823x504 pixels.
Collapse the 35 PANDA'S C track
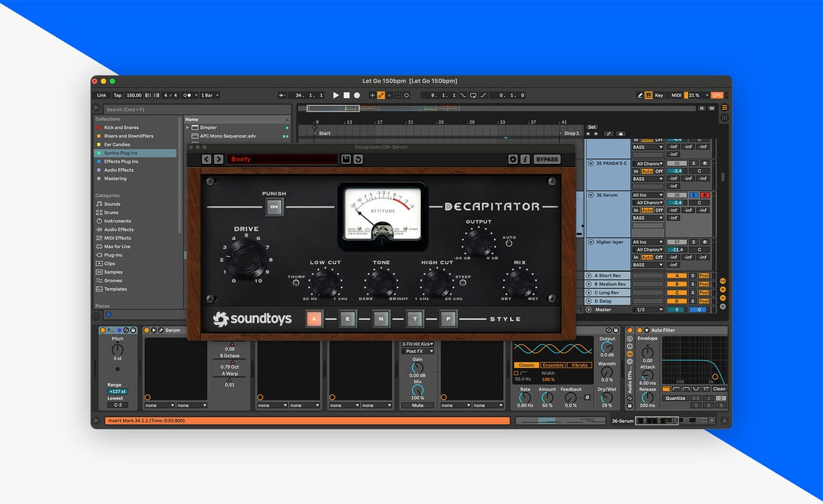click(591, 163)
